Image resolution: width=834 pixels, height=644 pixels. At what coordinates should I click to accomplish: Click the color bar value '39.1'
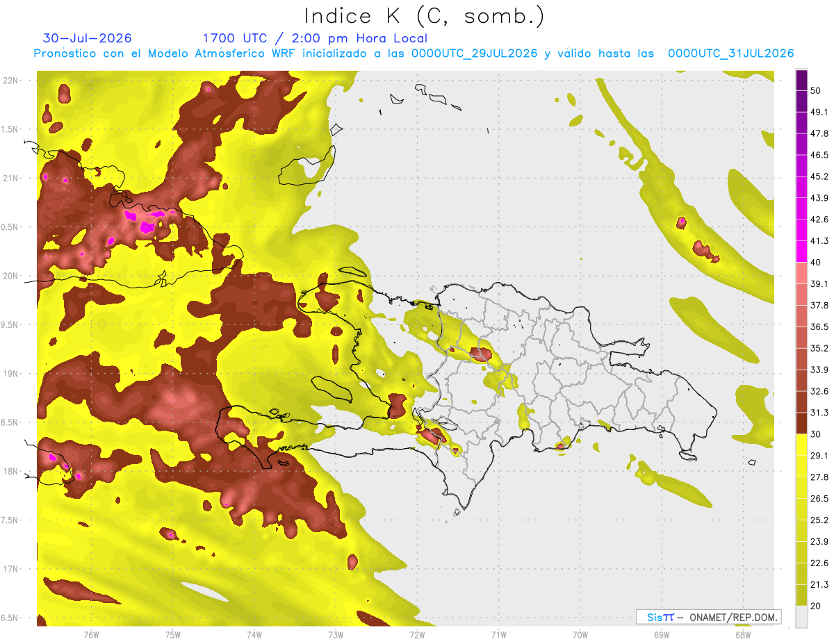click(820, 283)
